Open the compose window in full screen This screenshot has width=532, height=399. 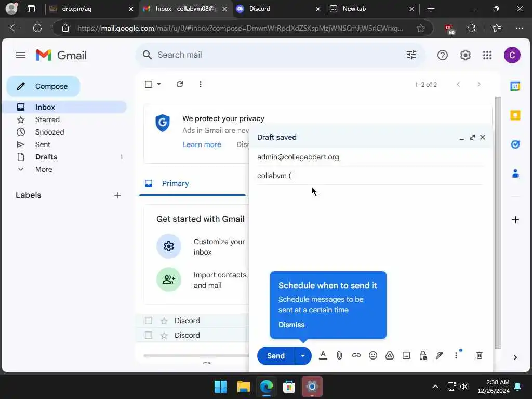472,137
